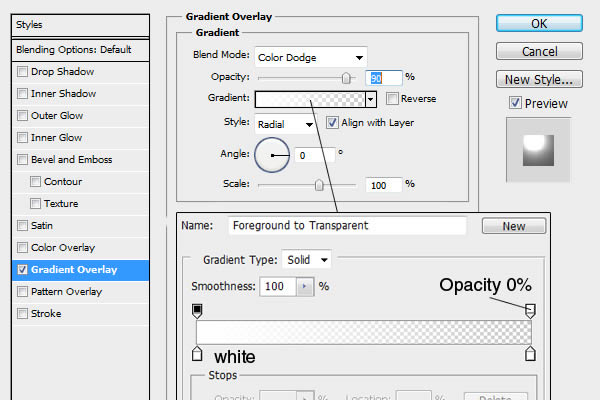
Task: Open the gradient picker arrow
Action: 370,99
